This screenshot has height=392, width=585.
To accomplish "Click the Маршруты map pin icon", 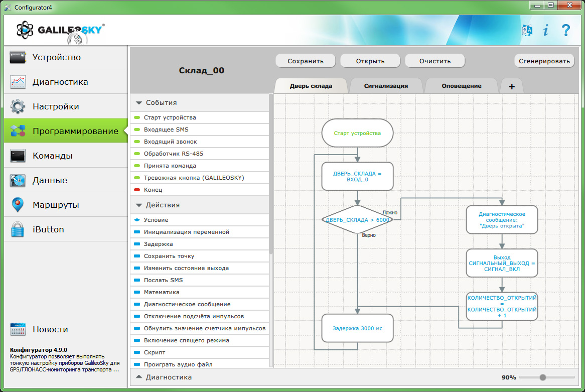I will [18, 205].
